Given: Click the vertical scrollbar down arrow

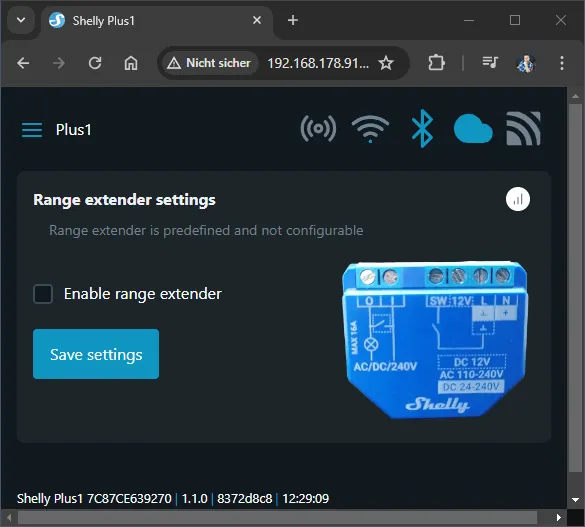Looking at the screenshot, I should coord(575,499).
